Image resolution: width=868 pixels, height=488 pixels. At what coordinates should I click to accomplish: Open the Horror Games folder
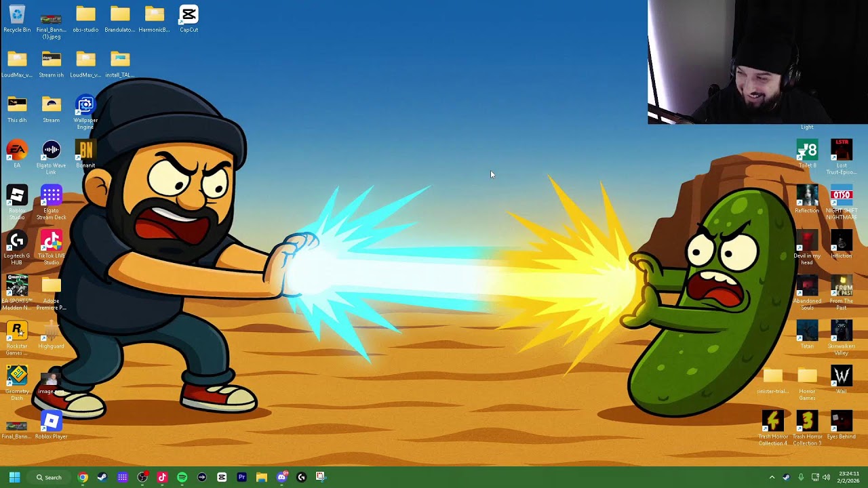click(x=807, y=384)
